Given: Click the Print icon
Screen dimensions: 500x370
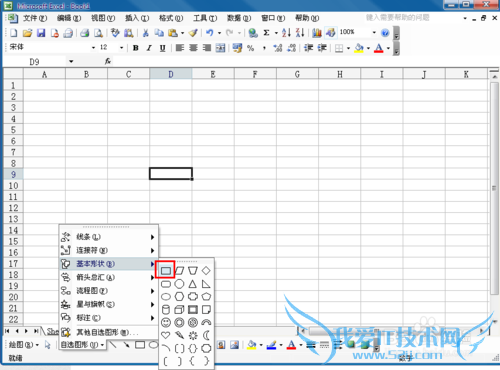Looking at the screenshot, I should click(85, 33).
